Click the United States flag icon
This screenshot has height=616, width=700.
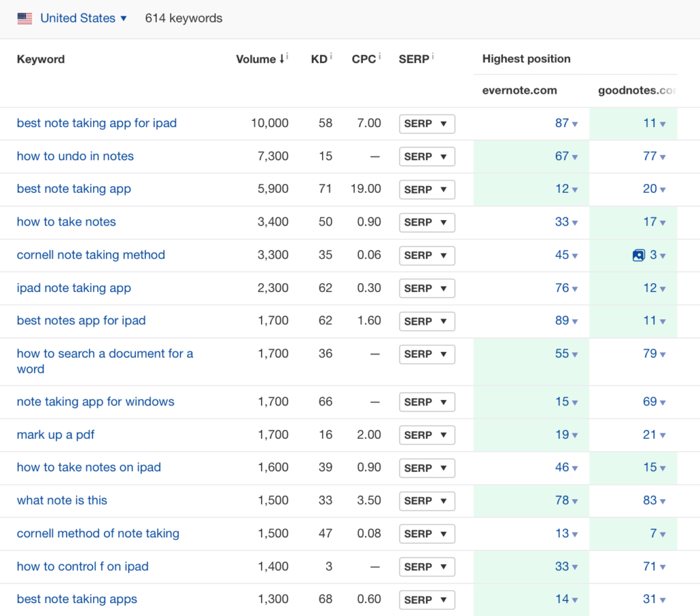pos(25,18)
